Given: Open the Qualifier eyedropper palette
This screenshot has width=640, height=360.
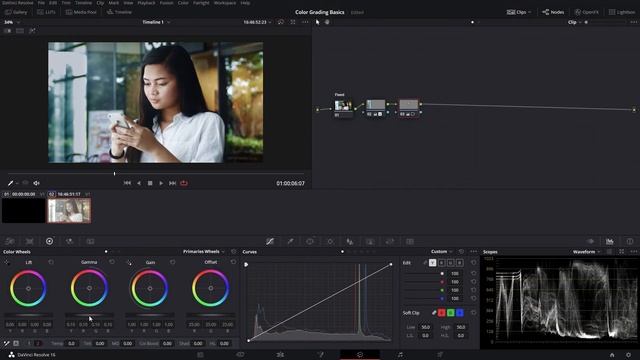Looking at the screenshot, I should pos(290,241).
